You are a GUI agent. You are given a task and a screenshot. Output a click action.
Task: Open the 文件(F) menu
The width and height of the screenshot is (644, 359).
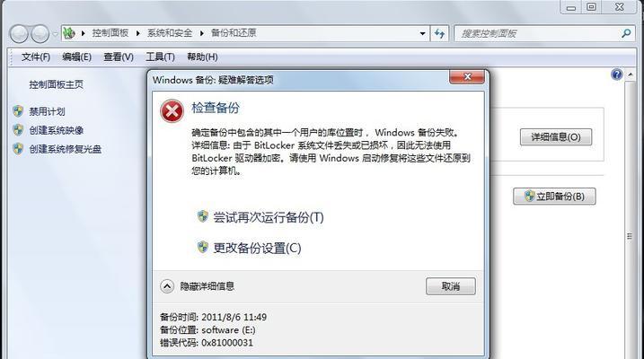(x=36, y=57)
